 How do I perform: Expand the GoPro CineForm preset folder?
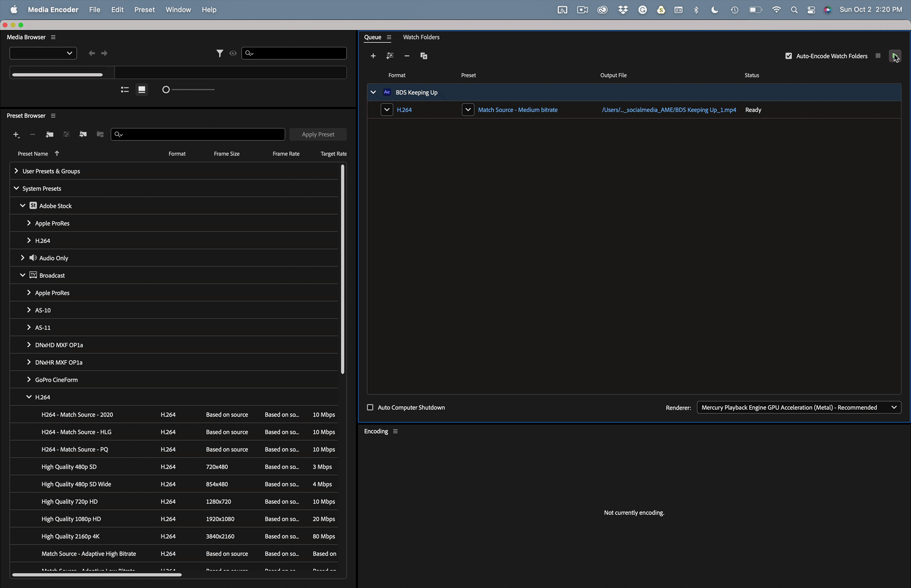29,379
